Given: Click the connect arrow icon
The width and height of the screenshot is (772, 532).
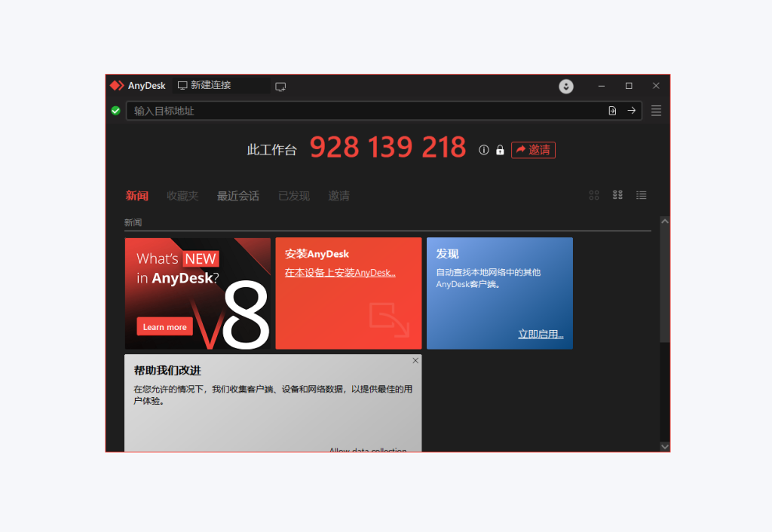Looking at the screenshot, I should tap(631, 111).
